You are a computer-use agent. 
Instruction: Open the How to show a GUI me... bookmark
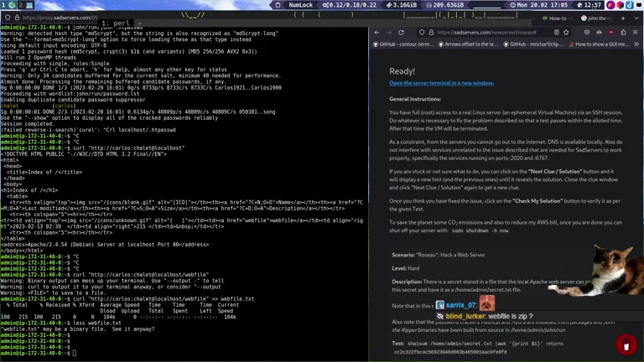tap(600, 44)
